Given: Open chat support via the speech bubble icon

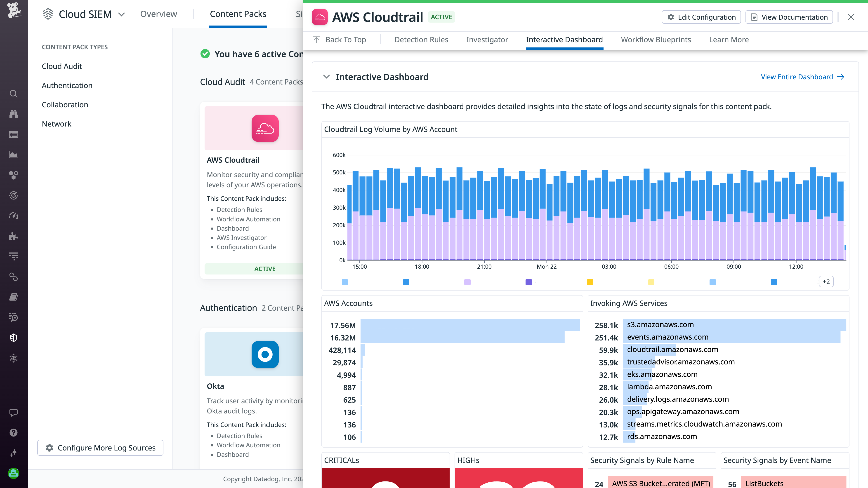Looking at the screenshot, I should [x=14, y=413].
